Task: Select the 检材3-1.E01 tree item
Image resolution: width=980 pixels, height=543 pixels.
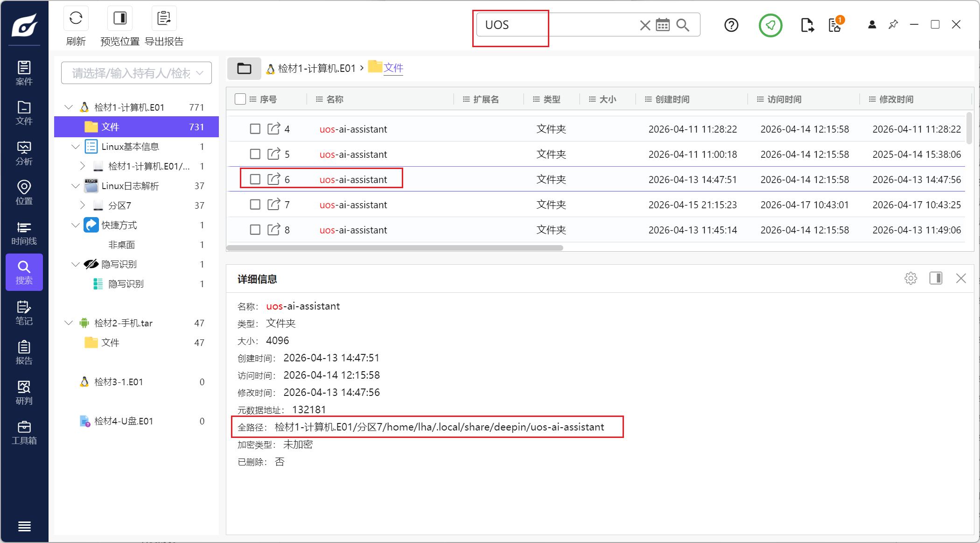Action: point(119,382)
